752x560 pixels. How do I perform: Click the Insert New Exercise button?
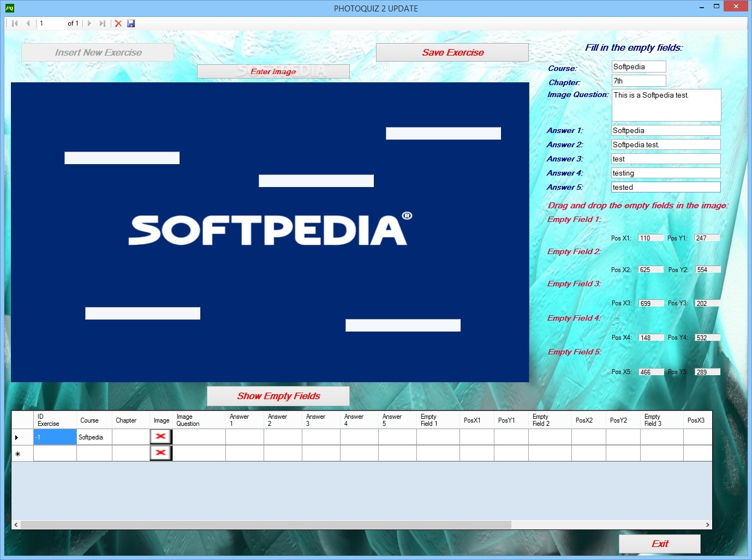(98, 52)
